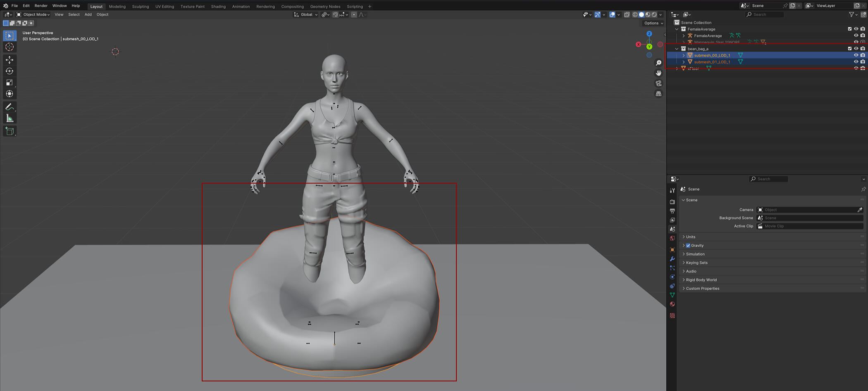Select the Annotate tool
Viewport: 868px width, 391px height.
(x=10, y=107)
